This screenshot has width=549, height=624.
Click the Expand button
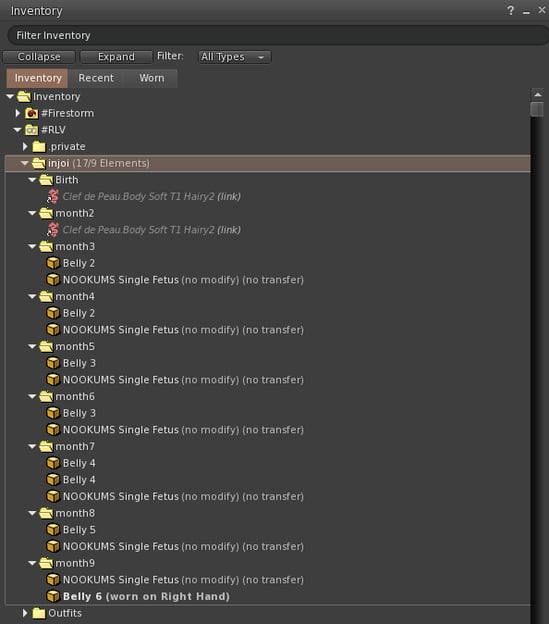(x=116, y=57)
